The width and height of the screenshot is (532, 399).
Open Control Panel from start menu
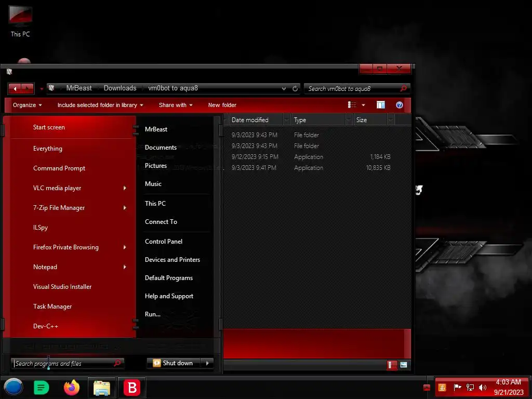[x=164, y=242]
